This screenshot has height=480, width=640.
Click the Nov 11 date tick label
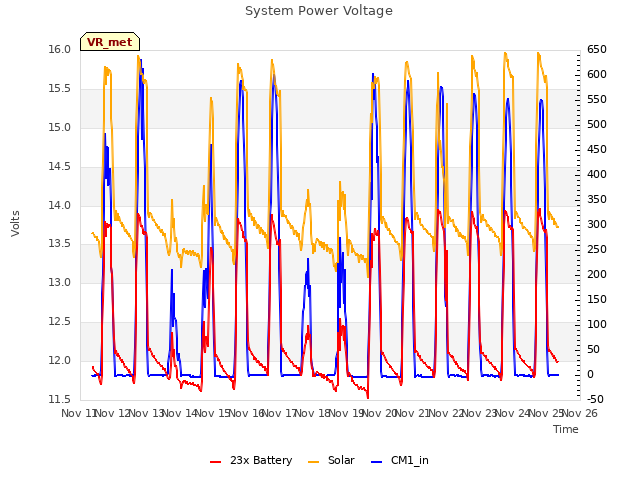click(79, 413)
